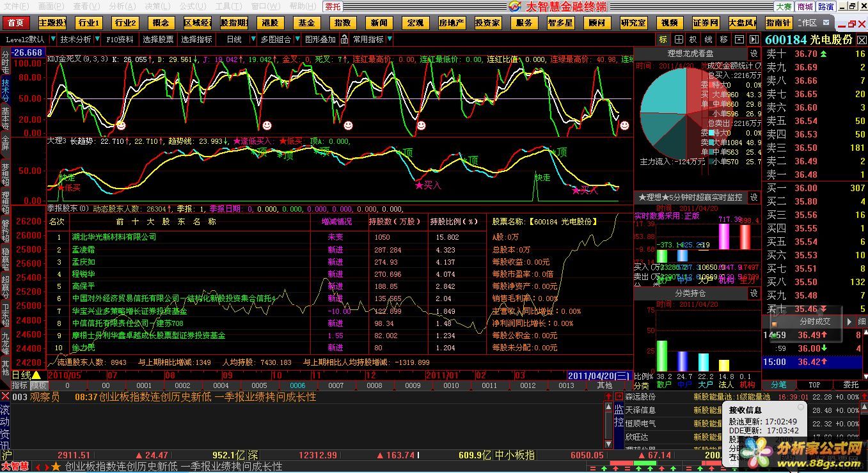Click the 大智慧 logo at bottom left
The image size is (868, 473).
15,467
